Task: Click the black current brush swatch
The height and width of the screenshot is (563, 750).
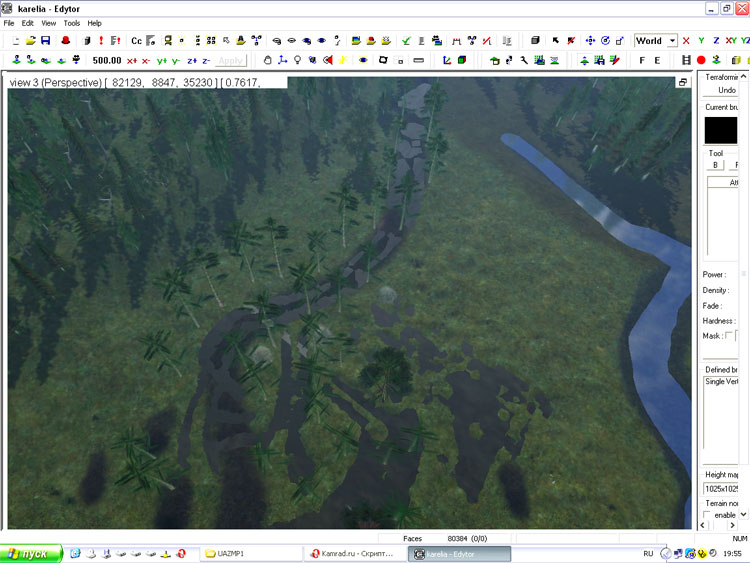Action: coord(728,130)
